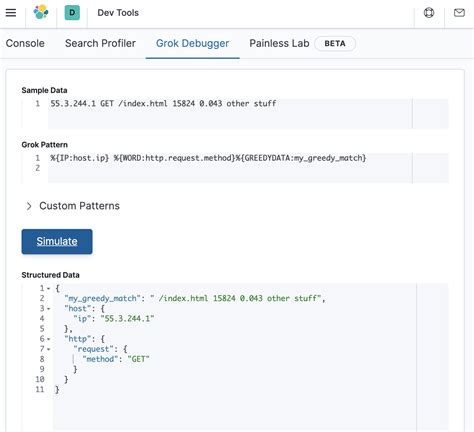The image size is (474, 432).
Task: Click the Simulate button
Action: tap(57, 241)
